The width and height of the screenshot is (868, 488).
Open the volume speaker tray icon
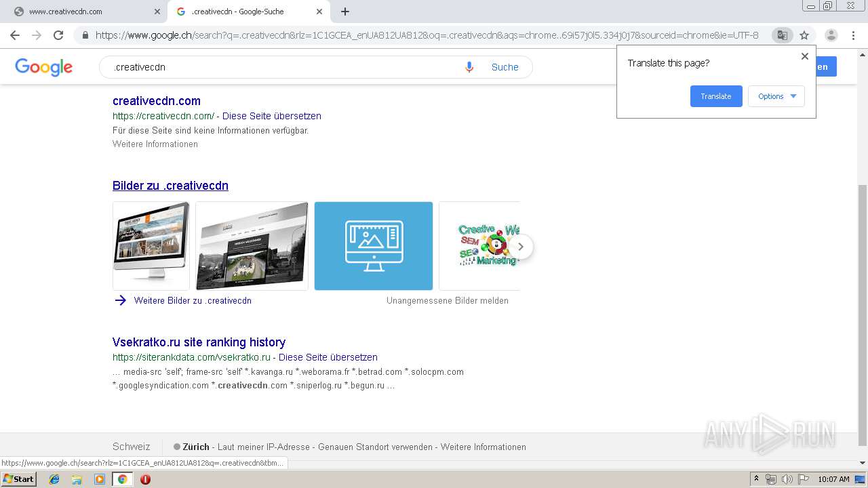point(787,479)
